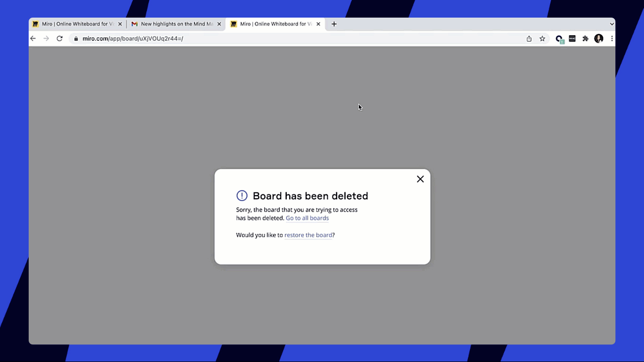The width and height of the screenshot is (644, 362).
Task: Expand the tab search chevron
Action: tap(612, 24)
